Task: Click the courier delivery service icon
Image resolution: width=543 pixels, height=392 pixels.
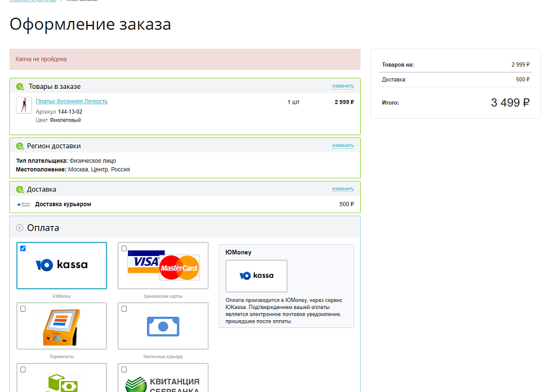Action: pos(23,204)
